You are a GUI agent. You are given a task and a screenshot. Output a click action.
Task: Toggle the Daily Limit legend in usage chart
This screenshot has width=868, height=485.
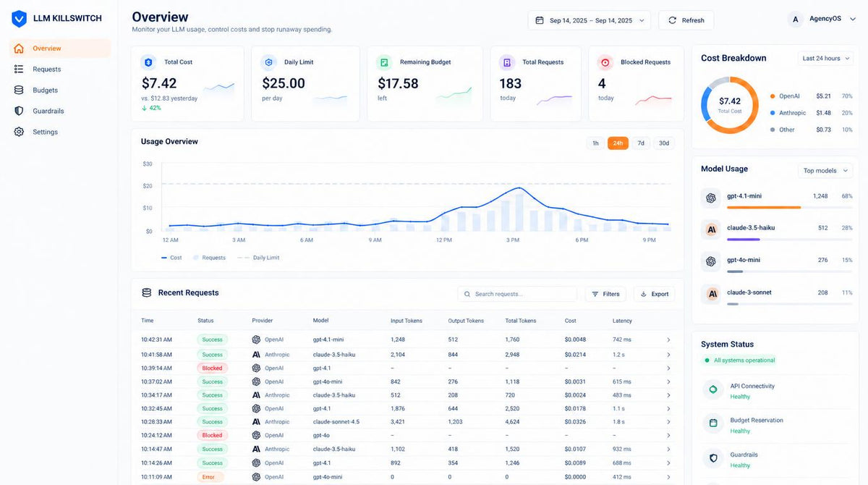coord(258,258)
